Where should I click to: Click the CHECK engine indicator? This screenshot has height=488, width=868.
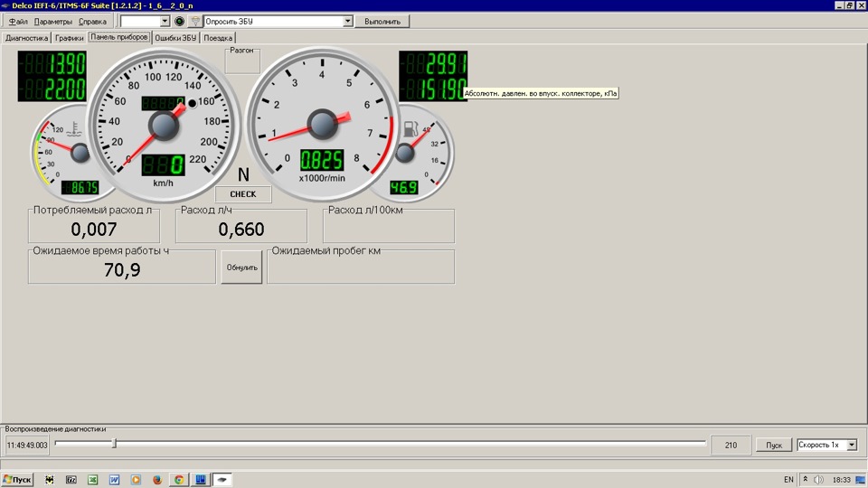click(243, 194)
